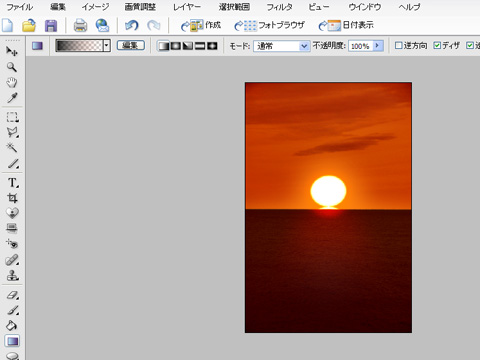Choose the Angle gradient style
This screenshot has height=360, width=480.
pyautogui.click(x=188, y=46)
